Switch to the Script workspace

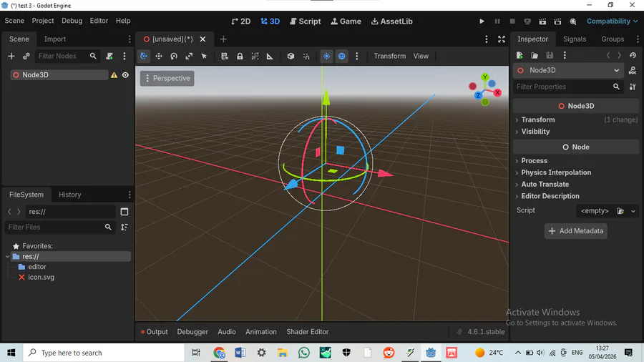305,21
